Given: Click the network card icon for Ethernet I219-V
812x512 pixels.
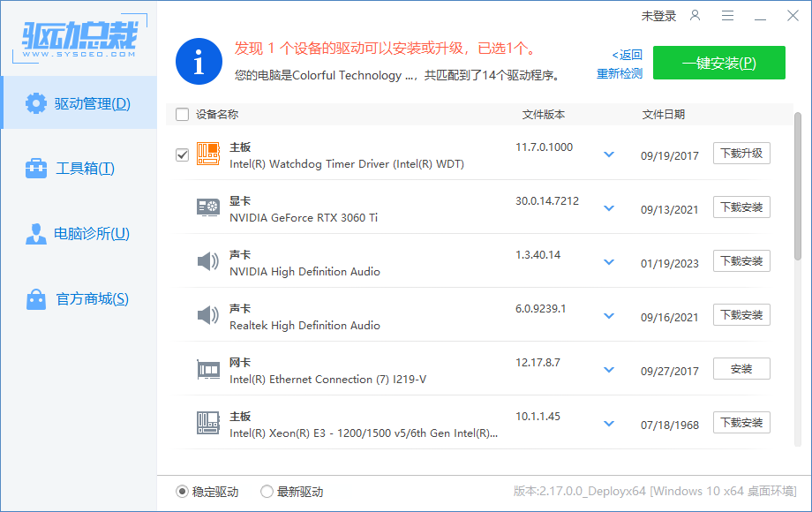Looking at the screenshot, I should (x=208, y=370).
